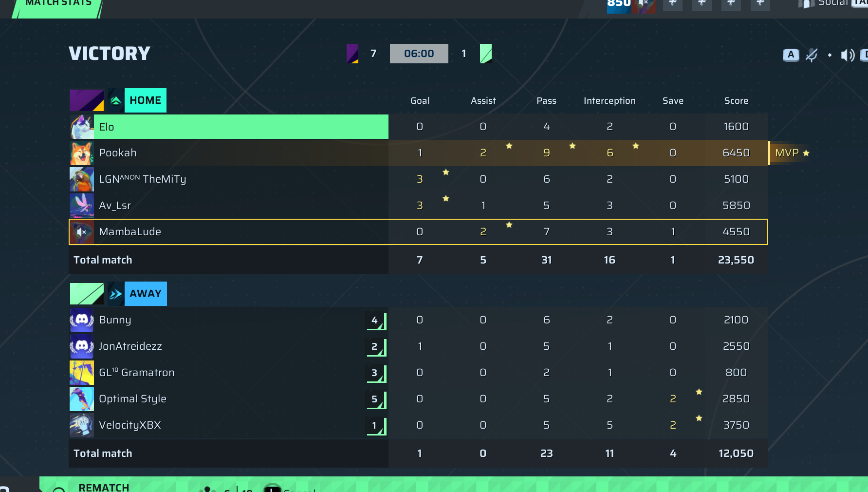Click Pookah's score 6450

(736, 153)
